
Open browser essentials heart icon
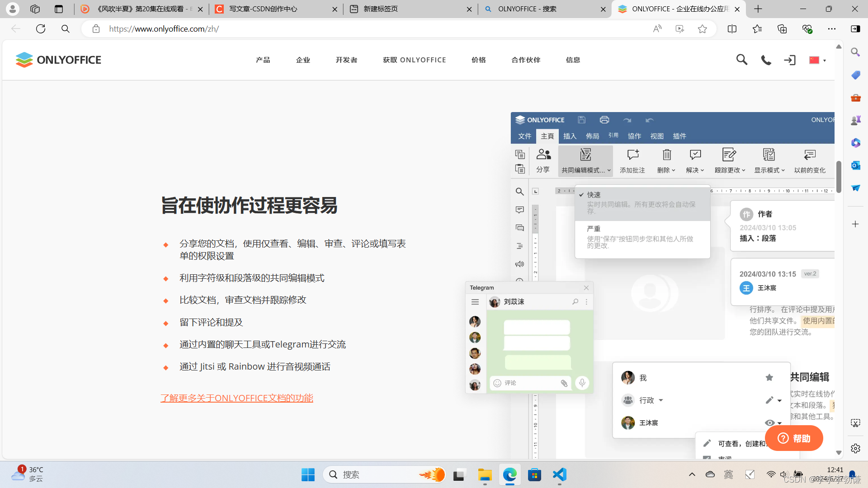807,29
